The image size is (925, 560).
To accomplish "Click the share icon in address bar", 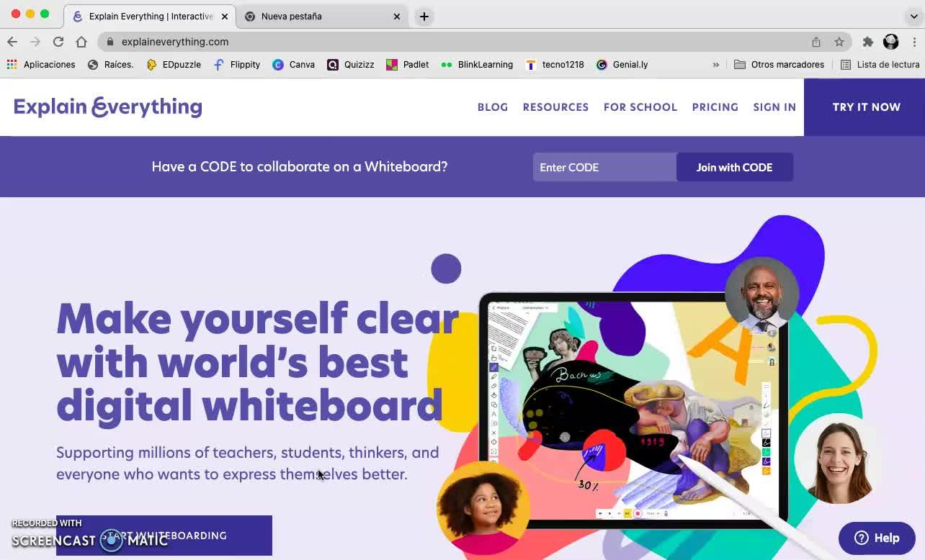I will pos(816,42).
